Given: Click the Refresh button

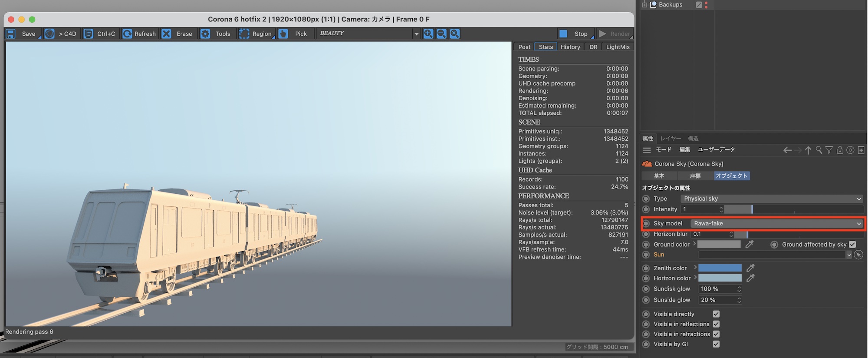Looking at the screenshot, I should pyautogui.click(x=139, y=34).
